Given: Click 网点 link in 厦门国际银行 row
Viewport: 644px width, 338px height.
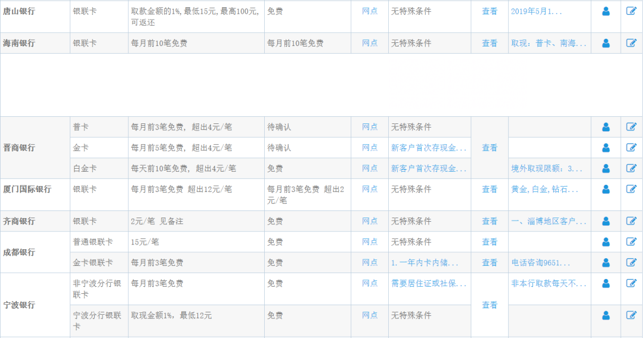Looking at the screenshot, I should pyautogui.click(x=370, y=189).
